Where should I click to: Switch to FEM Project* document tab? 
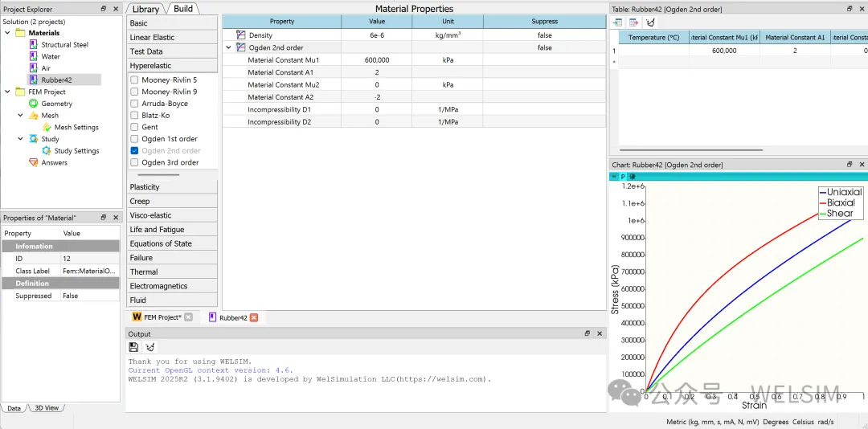(x=162, y=317)
